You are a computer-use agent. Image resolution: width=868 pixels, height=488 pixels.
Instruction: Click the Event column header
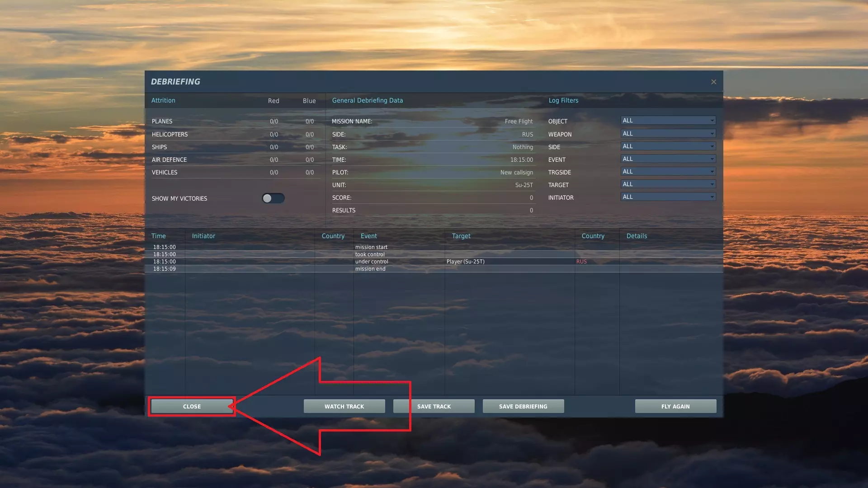click(x=368, y=236)
